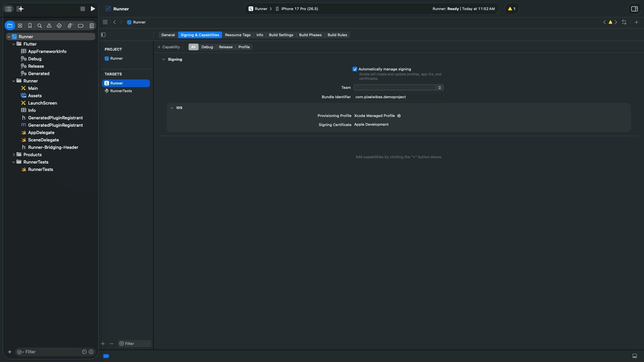Image resolution: width=644 pixels, height=362 pixels.
Task: Open the navigator filter options menu
Action: (x=20, y=352)
